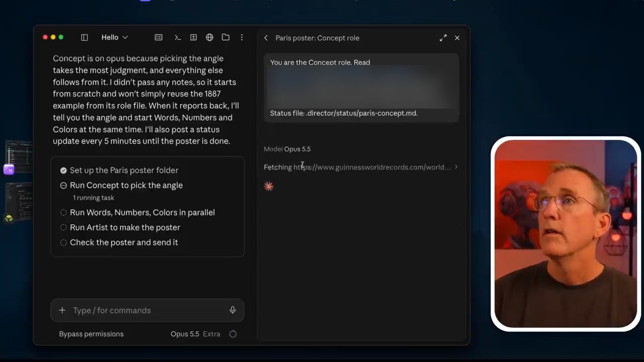Select the 'Run Concept to pick the angle' text

[126, 186]
